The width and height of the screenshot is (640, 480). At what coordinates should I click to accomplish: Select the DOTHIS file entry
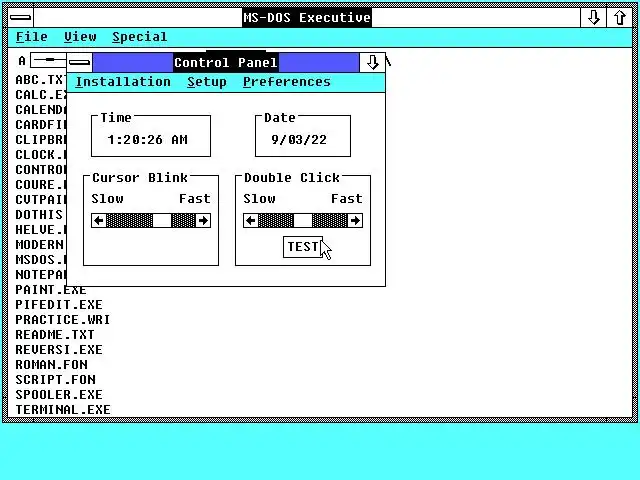(x=39, y=215)
